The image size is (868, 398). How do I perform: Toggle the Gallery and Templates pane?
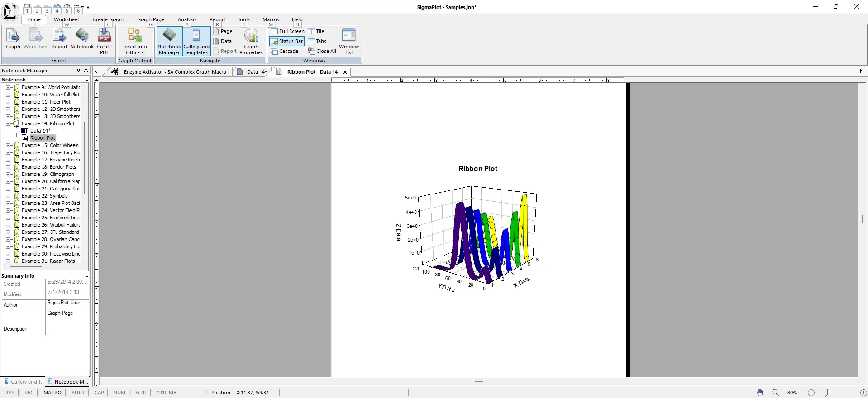196,41
